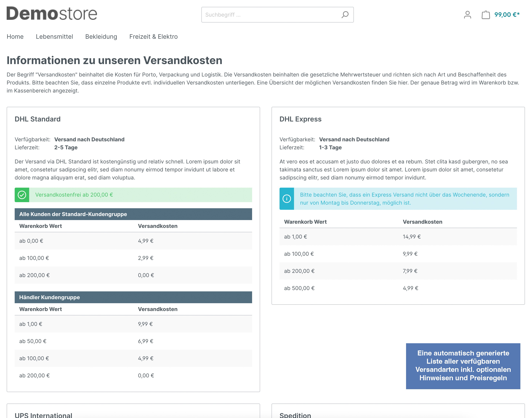
Task: Click the DHL Standard card title
Action: pyautogui.click(x=37, y=119)
